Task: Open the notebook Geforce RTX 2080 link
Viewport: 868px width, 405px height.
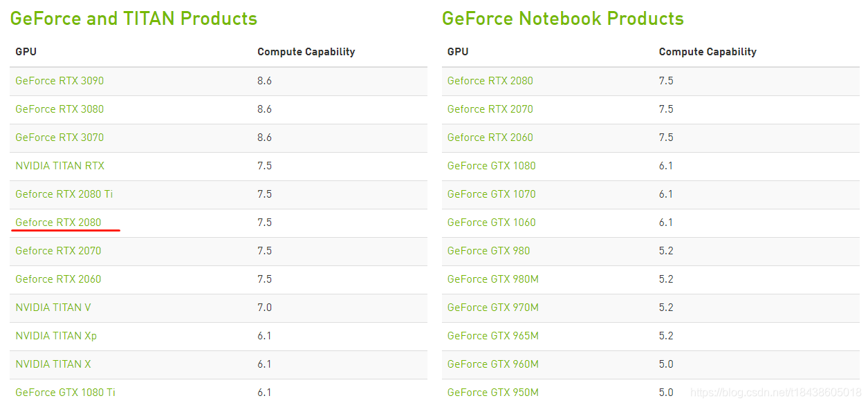Action: coord(490,81)
